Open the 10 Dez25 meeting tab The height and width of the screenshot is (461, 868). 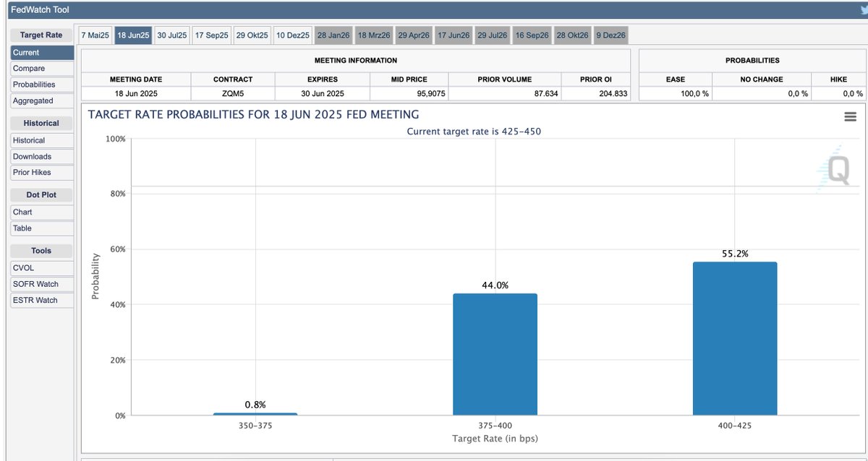[292, 35]
